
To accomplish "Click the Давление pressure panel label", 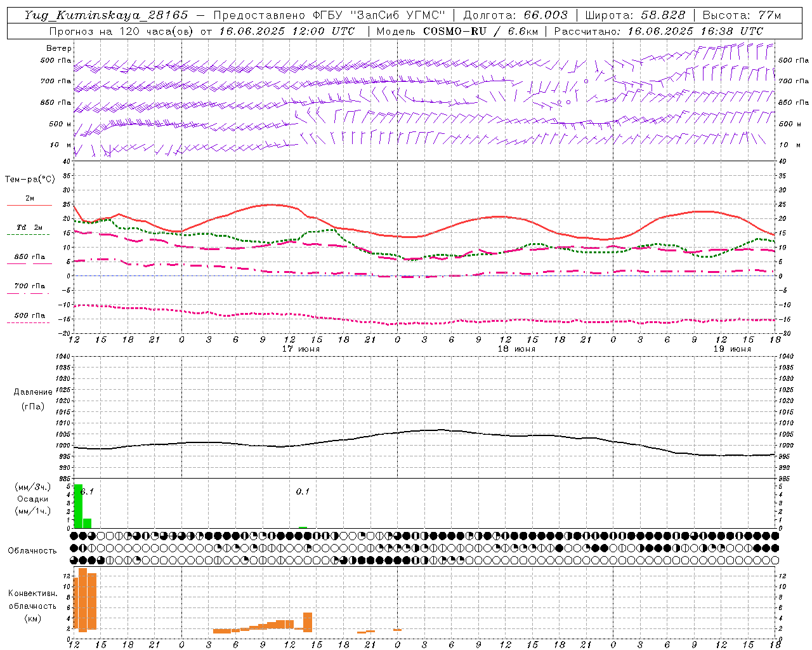I will tap(32, 392).
